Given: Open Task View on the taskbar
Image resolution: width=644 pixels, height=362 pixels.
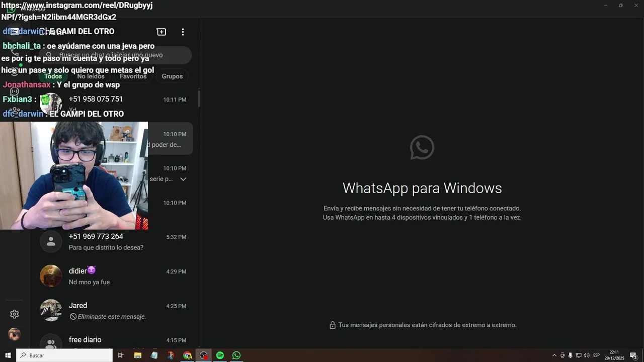Looking at the screenshot, I should 121,355.
